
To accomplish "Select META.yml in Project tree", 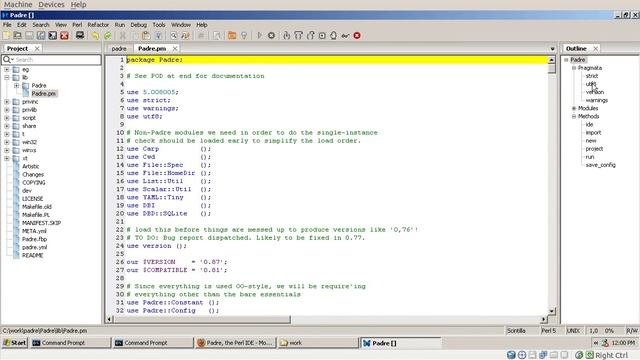I will [34, 231].
